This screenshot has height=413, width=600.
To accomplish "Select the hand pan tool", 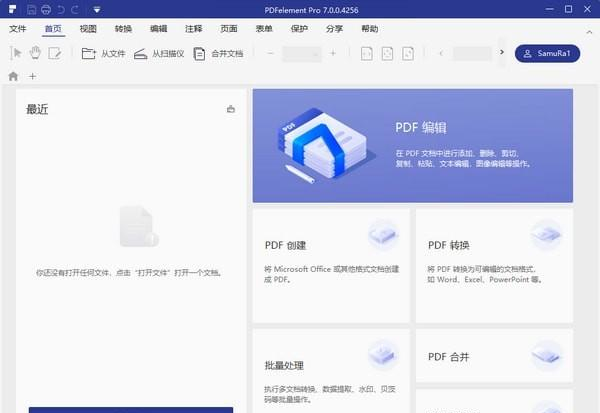I will click(35, 53).
